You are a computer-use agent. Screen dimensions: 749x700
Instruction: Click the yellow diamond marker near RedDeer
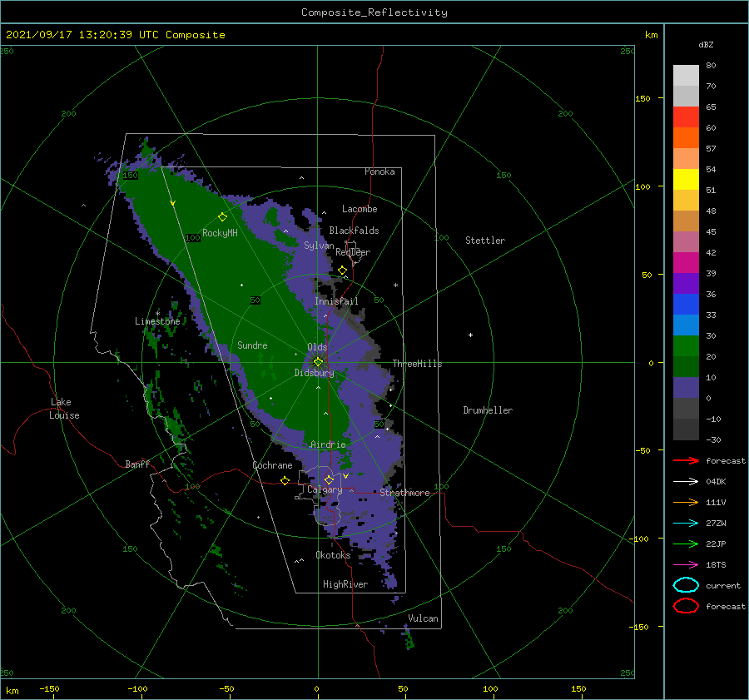tap(343, 271)
